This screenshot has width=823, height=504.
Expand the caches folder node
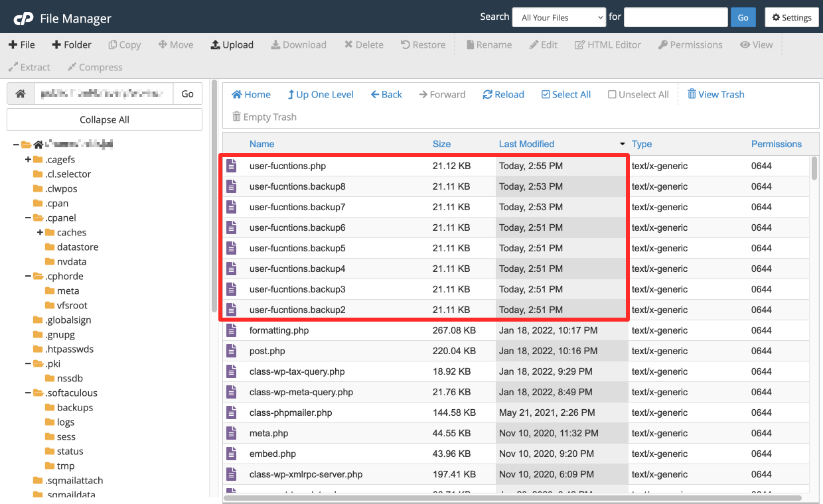point(40,232)
